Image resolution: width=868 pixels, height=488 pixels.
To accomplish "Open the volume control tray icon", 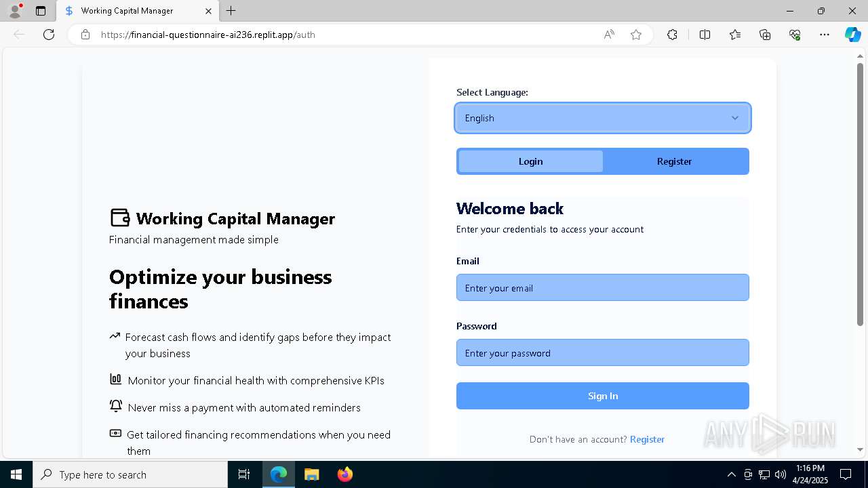I will (781, 474).
